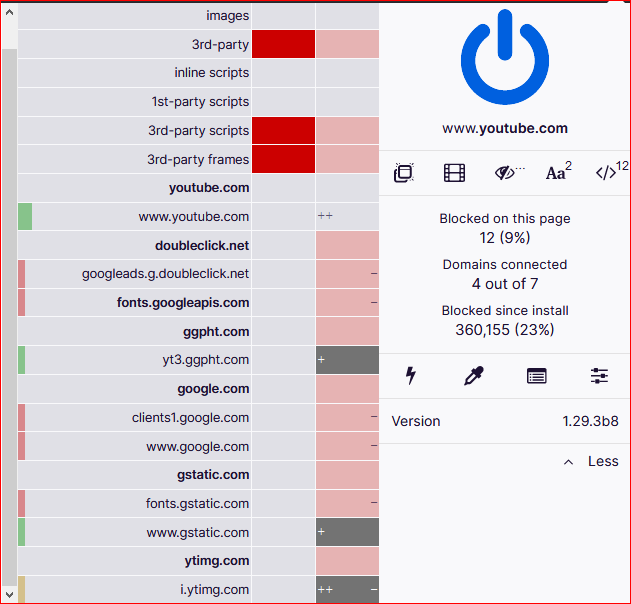This screenshot has width=631, height=604.
Task: Open element zapper mode lightning icon
Action: pos(410,376)
